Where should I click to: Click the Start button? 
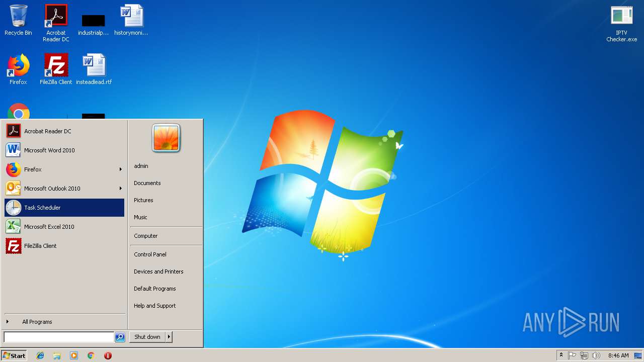[x=14, y=355]
